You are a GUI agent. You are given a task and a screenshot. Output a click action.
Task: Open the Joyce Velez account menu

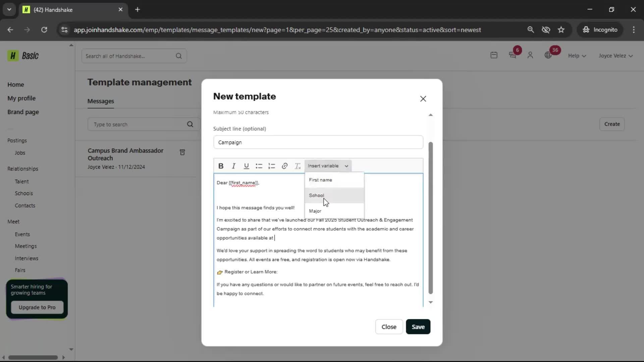(x=616, y=56)
